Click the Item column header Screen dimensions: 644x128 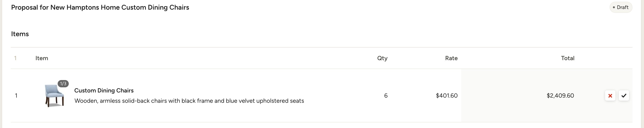point(42,58)
